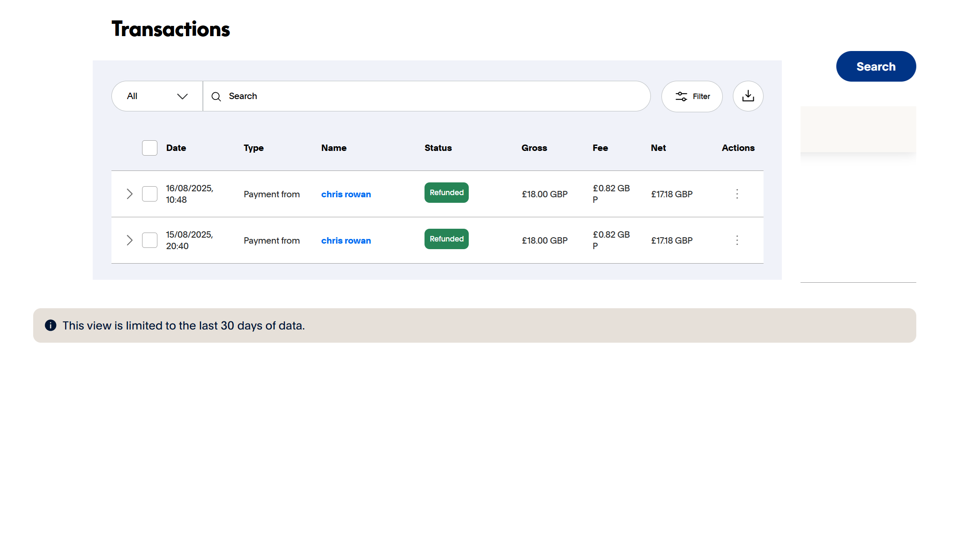Image resolution: width=980 pixels, height=551 pixels.
Task: Focus the transactions Search input field
Action: click(x=427, y=96)
